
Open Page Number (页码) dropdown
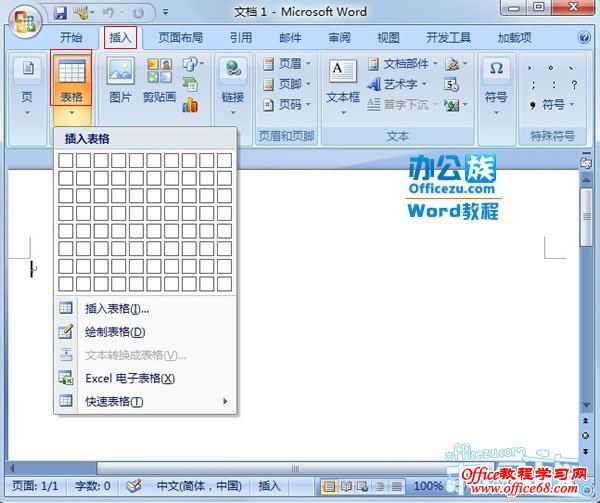coord(287,104)
